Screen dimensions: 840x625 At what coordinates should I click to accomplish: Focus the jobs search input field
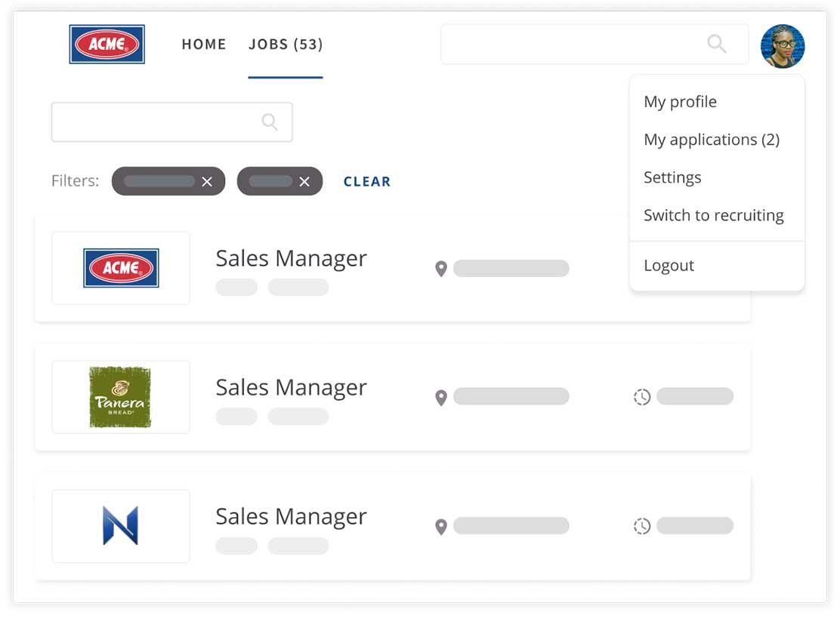[x=155, y=122]
